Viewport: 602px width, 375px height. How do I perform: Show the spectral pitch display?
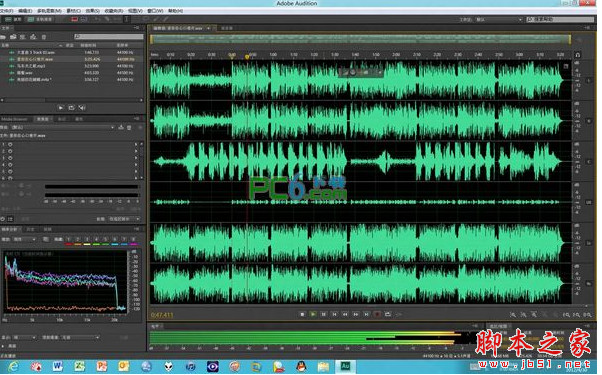pos(84,19)
